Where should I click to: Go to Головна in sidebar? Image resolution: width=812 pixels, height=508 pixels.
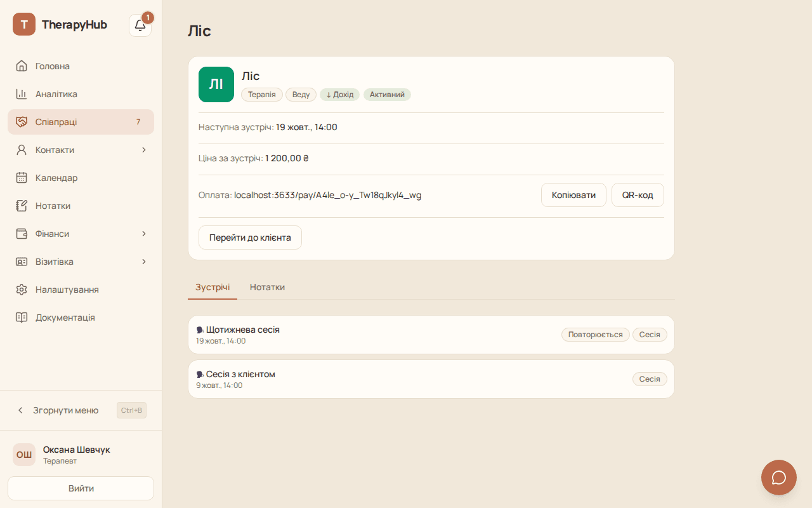tap(81, 66)
